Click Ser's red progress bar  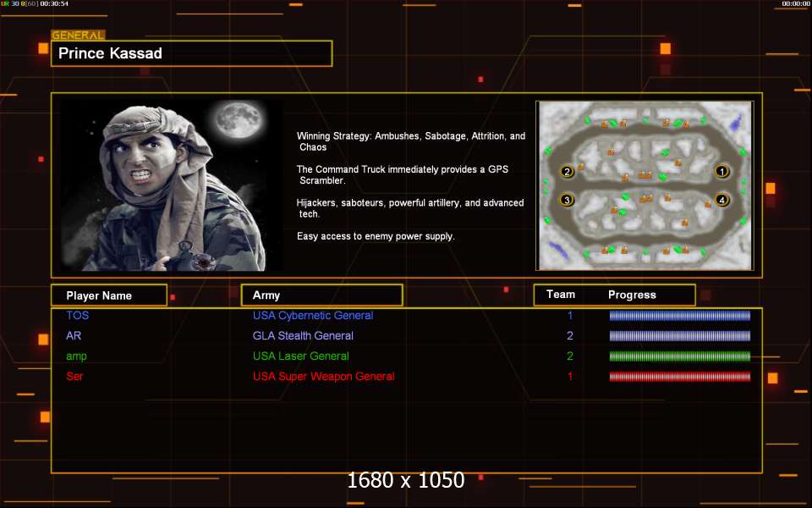(680, 377)
